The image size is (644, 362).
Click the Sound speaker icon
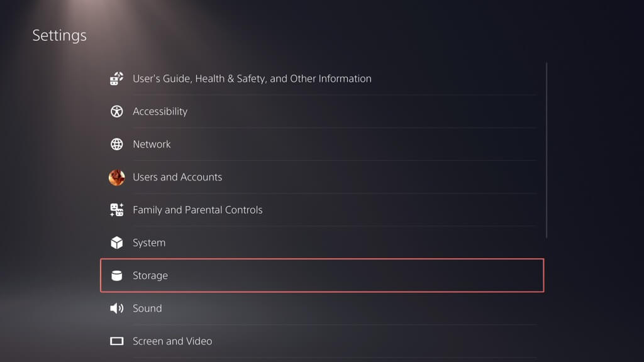[x=117, y=308]
